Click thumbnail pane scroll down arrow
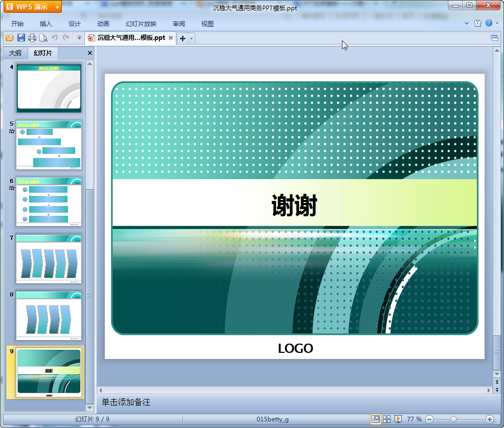The height and width of the screenshot is (428, 504). 89,408
